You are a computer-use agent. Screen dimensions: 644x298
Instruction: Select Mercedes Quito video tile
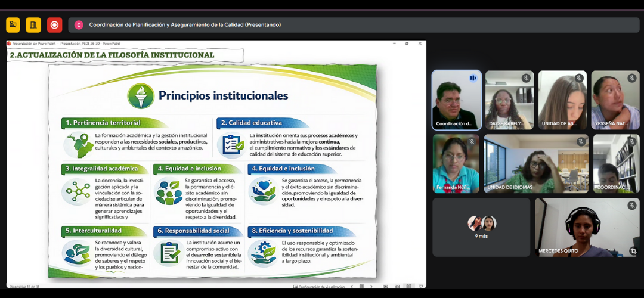[587, 228]
